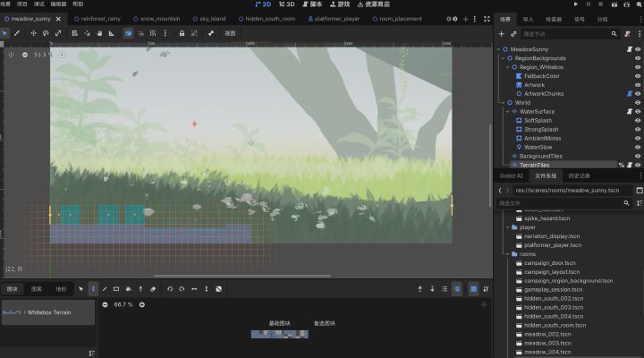644x358 pixels.
Task: Add a new scene tab
Action: [465, 19]
